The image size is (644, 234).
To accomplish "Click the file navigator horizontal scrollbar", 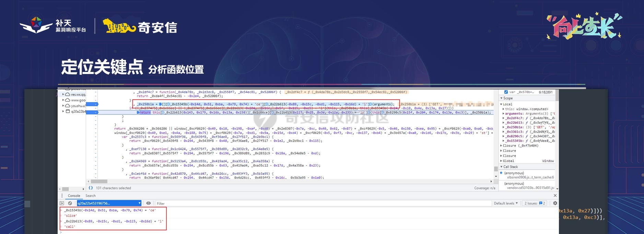I will pyautogui.click(x=66, y=189).
